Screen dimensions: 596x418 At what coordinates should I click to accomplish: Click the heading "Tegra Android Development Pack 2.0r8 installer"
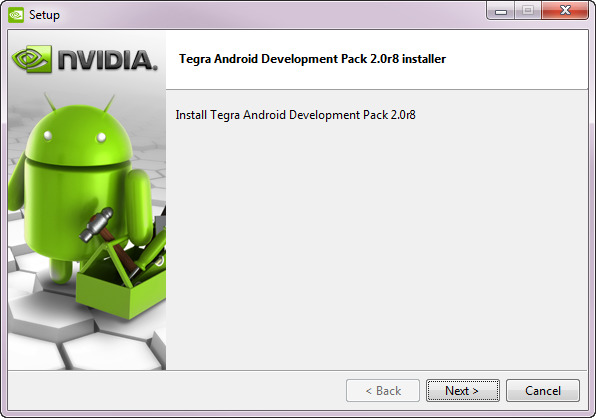(312, 59)
